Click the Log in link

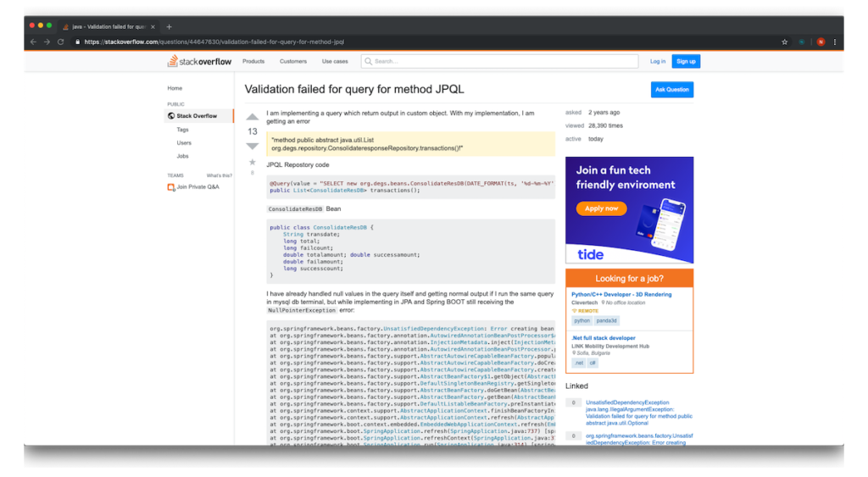pos(658,61)
